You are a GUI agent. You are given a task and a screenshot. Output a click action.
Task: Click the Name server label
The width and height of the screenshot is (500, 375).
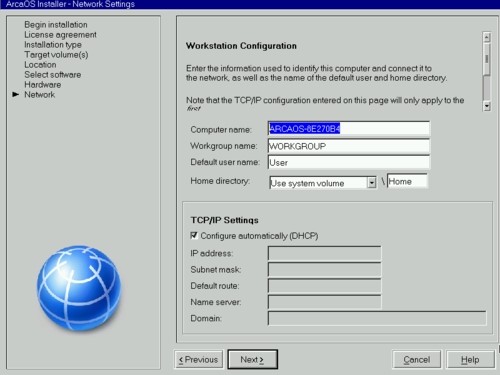point(216,302)
